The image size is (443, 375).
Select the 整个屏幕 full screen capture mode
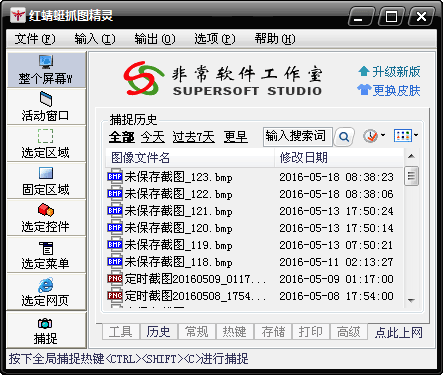point(46,70)
